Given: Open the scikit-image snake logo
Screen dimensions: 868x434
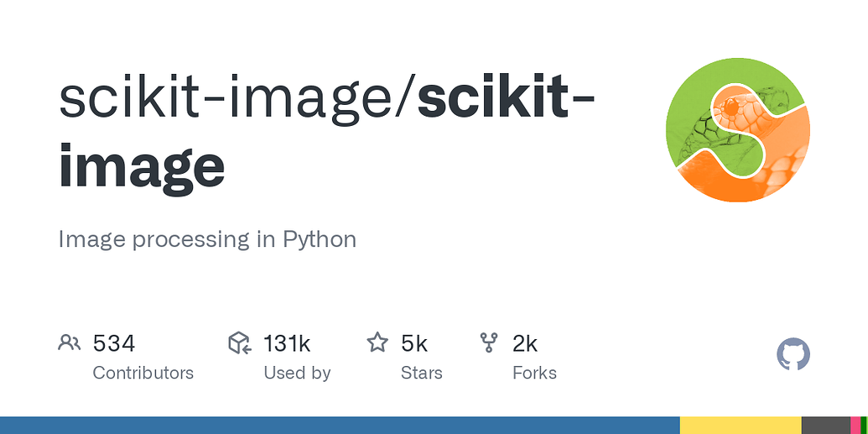Looking at the screenshot, I should (x=737, y=130).
